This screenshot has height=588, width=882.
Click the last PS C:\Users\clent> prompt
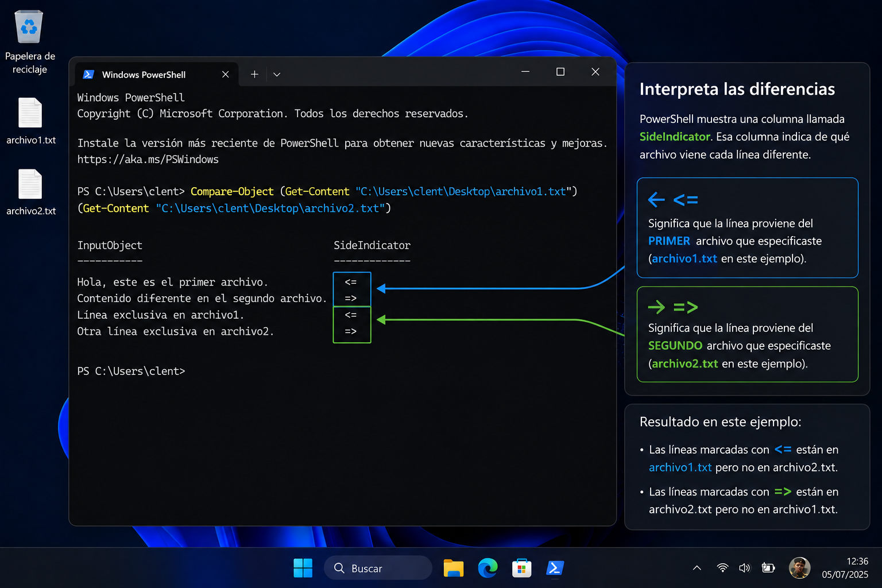pos(131,371)
